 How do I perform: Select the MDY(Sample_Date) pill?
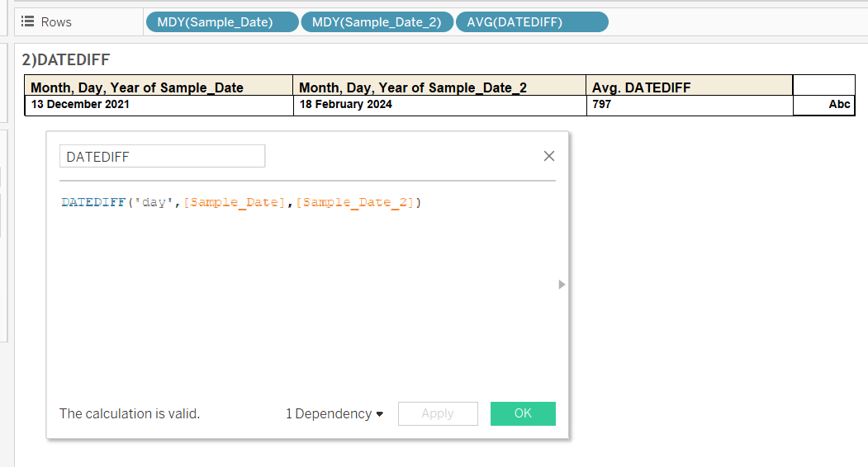click(x=222, y=22)
